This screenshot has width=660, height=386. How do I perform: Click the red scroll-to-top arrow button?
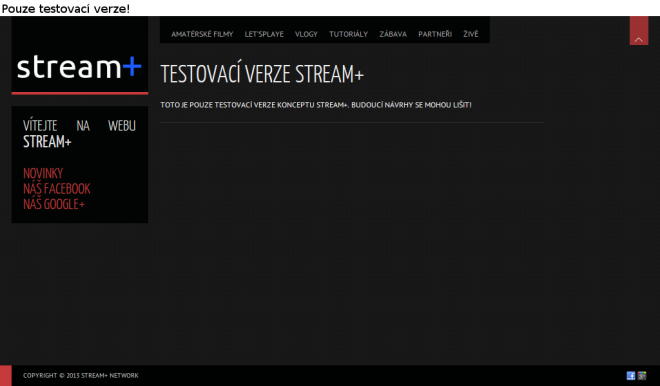point(639,31)
